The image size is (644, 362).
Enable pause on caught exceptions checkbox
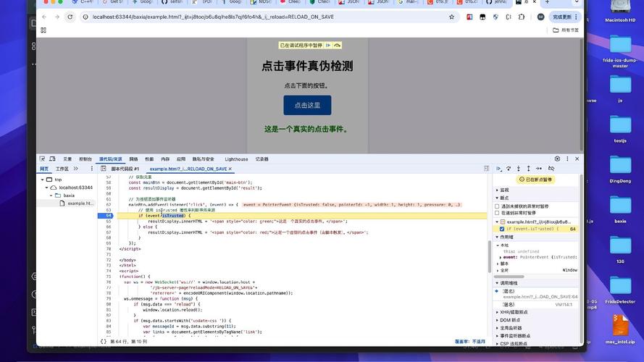pos(497,213)
